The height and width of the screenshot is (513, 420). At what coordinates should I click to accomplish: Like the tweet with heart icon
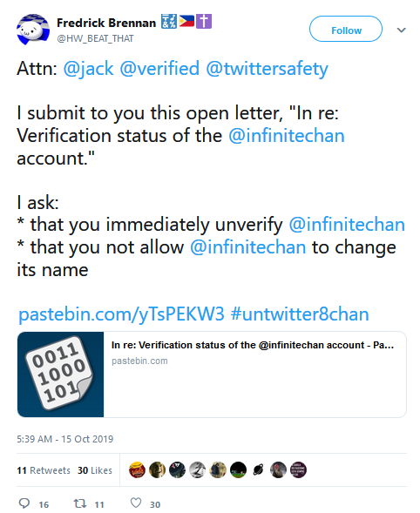click(136, 503)
